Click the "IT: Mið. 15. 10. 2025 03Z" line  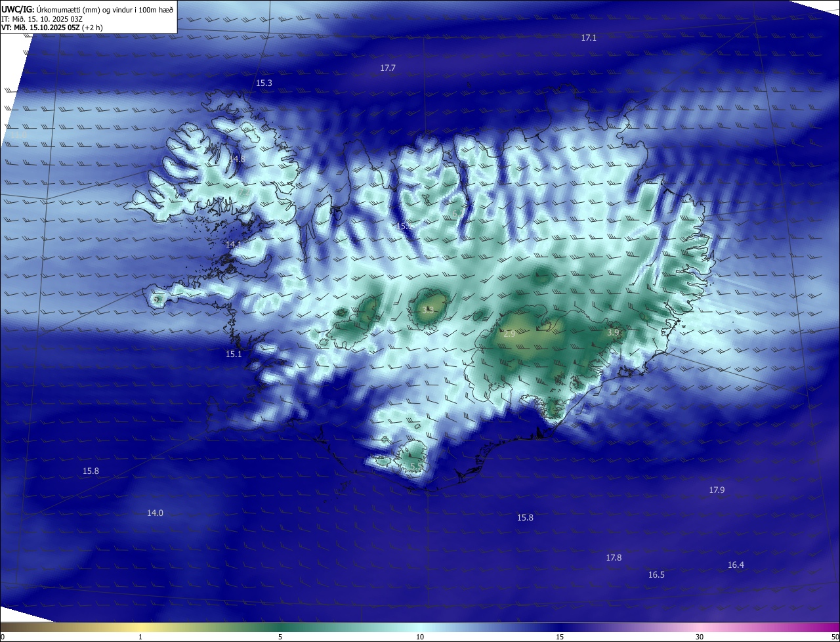(x=43, y=19)
